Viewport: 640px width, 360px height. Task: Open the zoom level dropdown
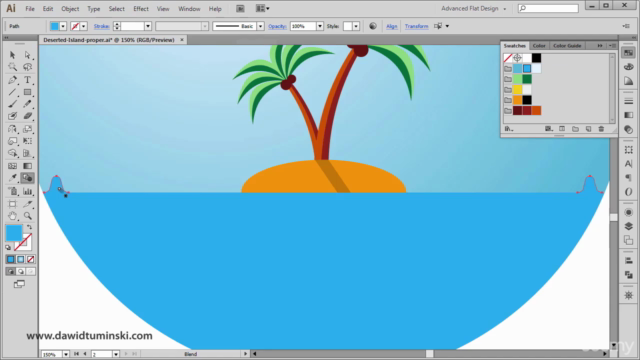(x=66, y=354)
